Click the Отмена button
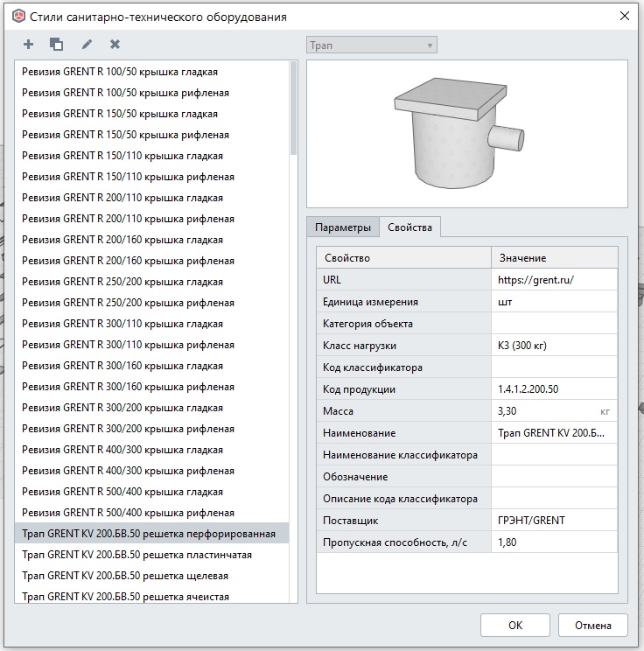The width and height of the screenshot is (644, 651). click(x=593, y=626)
